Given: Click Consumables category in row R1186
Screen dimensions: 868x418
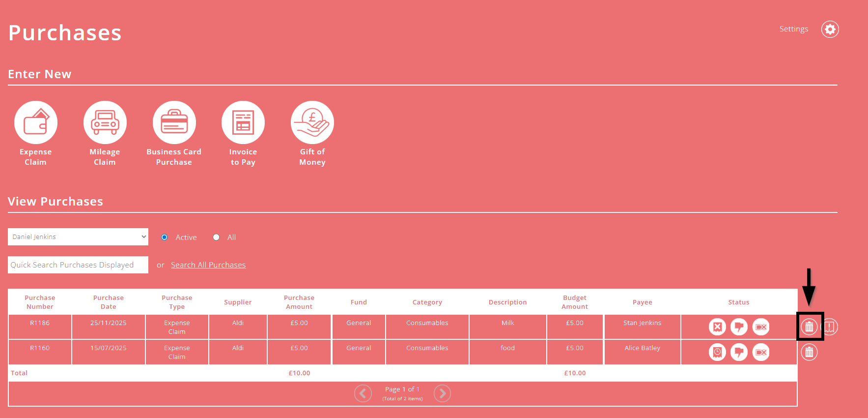Looking at the screenshot, I should pyautogui.click(x=427, y=323).
